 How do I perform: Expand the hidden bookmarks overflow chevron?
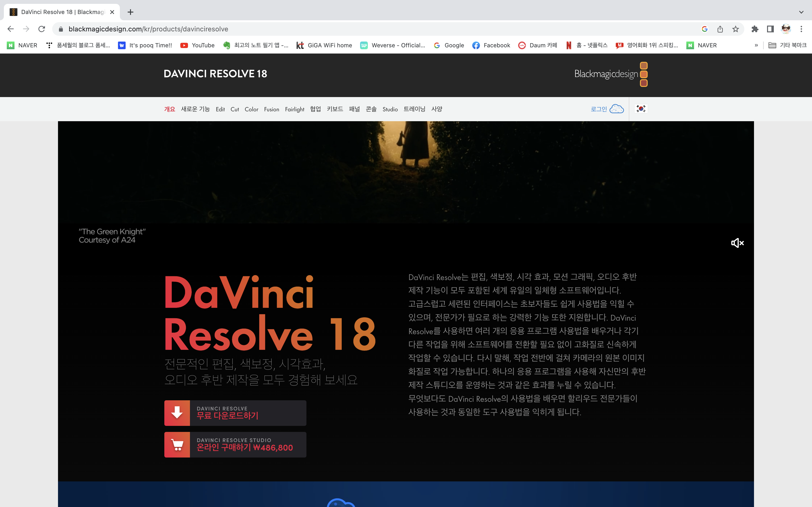(756, 45)
